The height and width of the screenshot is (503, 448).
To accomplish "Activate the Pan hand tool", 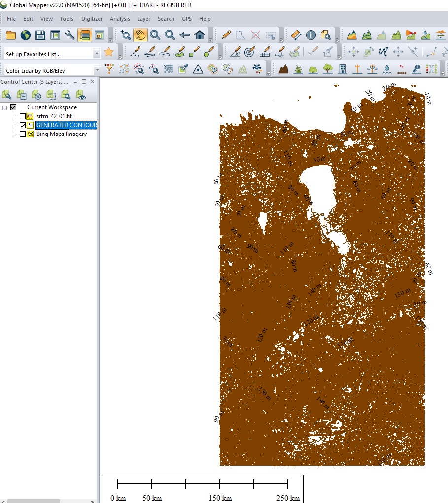I will click(x=140, y=35).
